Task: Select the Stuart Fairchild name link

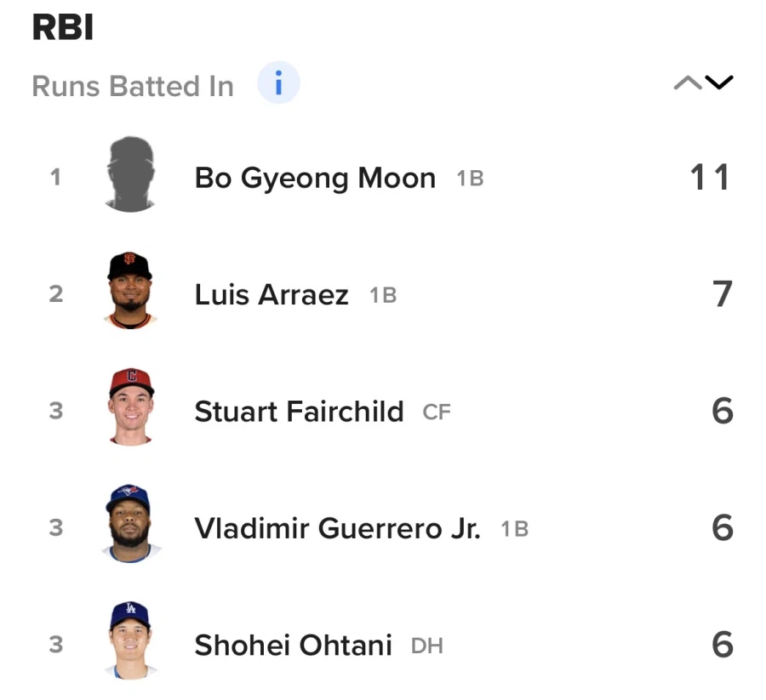Action: (x=299, y=412)
